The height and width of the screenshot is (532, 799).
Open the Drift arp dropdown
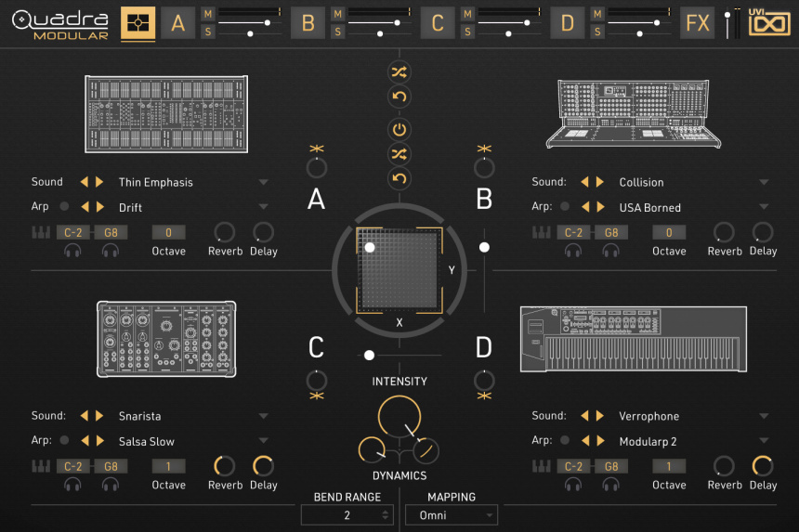264,206
